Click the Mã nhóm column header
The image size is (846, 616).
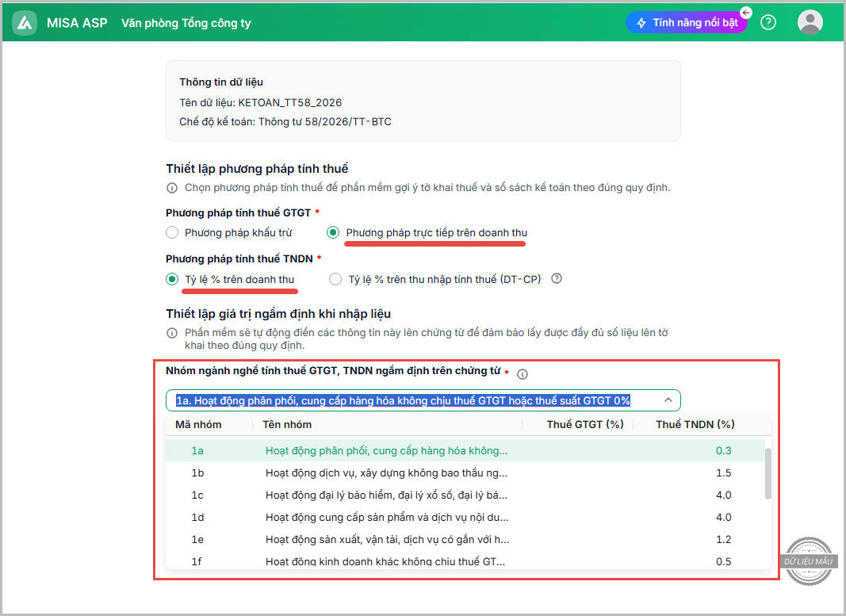[198, 424]
